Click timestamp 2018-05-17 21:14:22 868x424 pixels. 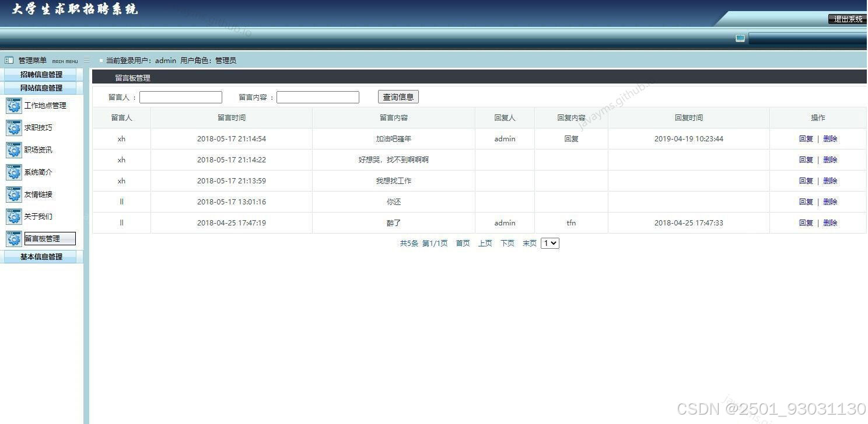click(x=232, y=160)
